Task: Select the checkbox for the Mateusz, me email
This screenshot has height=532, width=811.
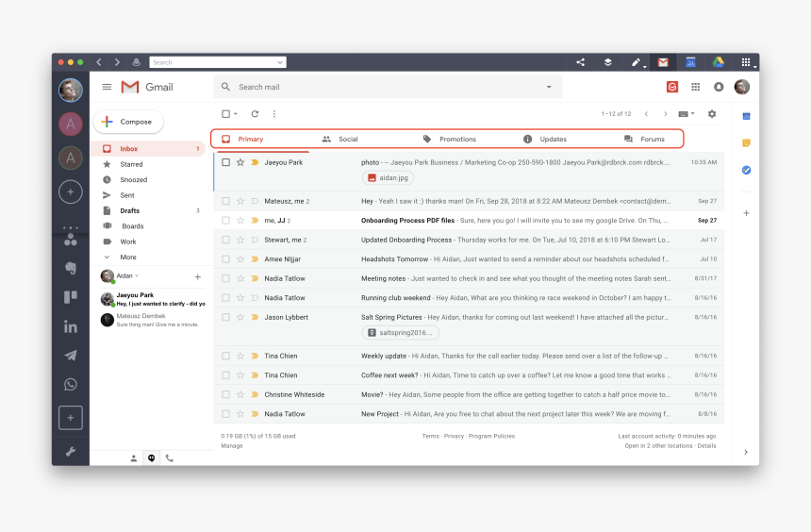Action: click(x=226, y=201)
